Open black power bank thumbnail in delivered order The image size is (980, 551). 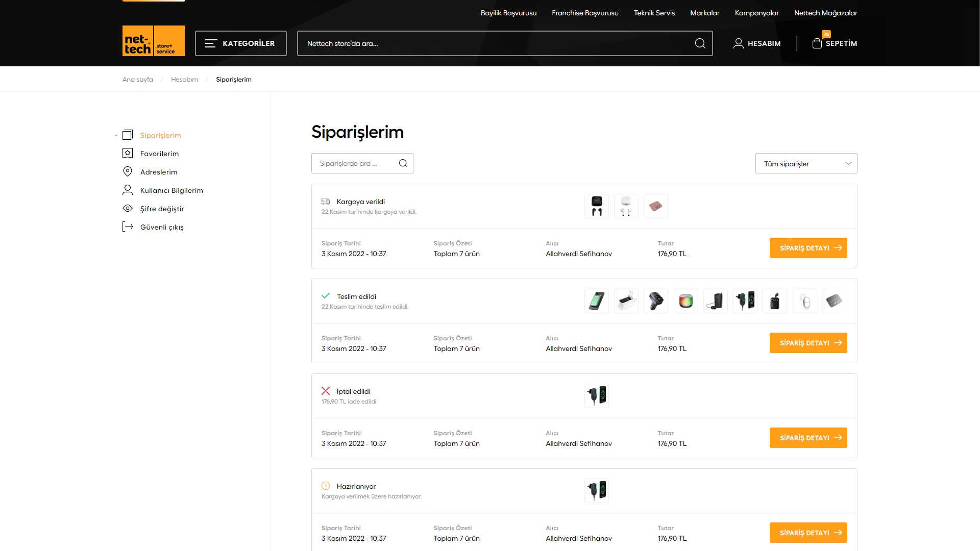click(716, 301)
